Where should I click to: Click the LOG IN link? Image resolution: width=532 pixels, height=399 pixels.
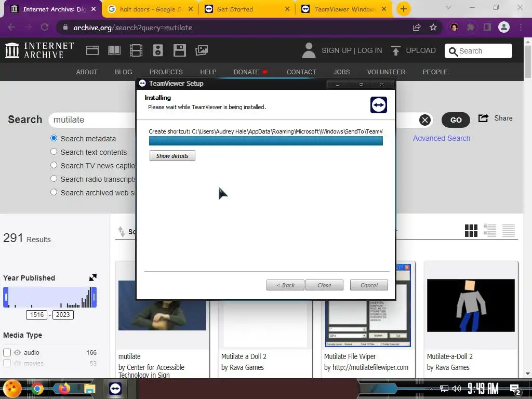pyautogui.click(x=369, y=50)
